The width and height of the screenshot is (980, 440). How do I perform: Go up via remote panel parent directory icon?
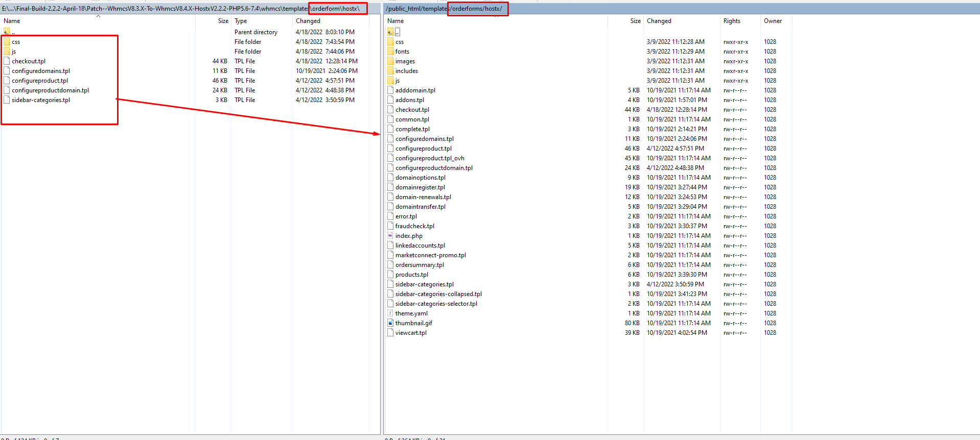point(390,32)
